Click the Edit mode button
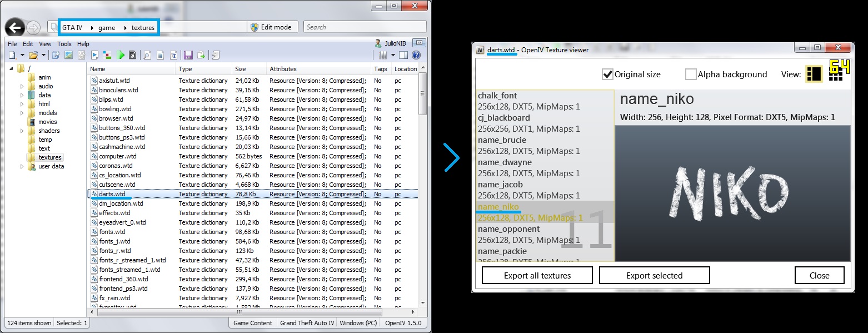Viewport: 868px width, 333px height. click(x=273, y=27)
